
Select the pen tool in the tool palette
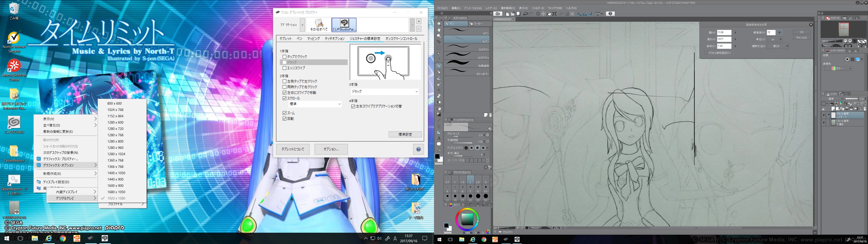pos(439,66)
